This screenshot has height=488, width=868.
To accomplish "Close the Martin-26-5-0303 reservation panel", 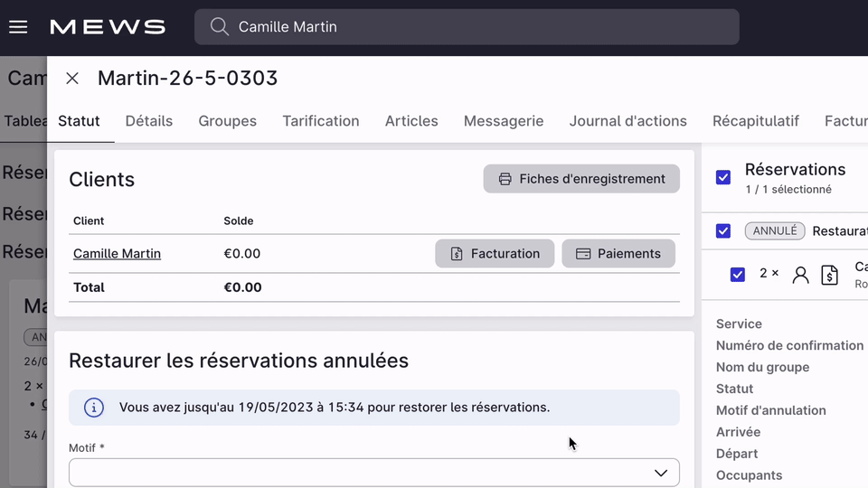I will coord(72,79).
